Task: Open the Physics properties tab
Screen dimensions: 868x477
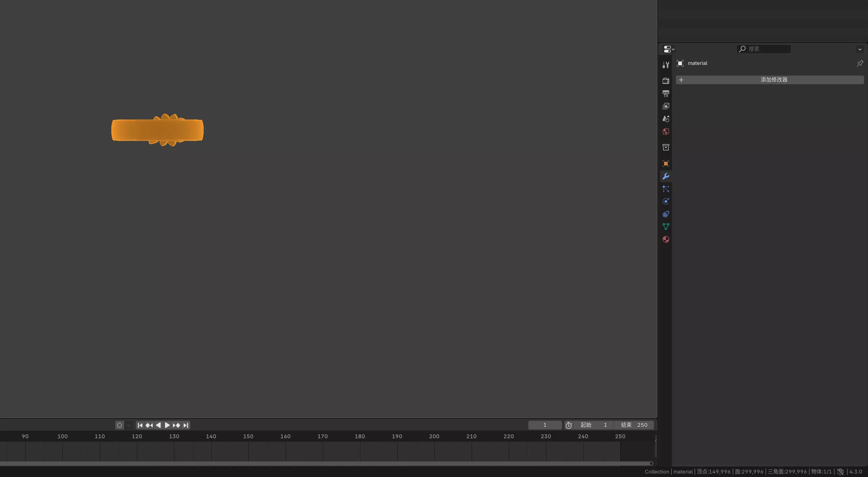Action: [666, 201]
